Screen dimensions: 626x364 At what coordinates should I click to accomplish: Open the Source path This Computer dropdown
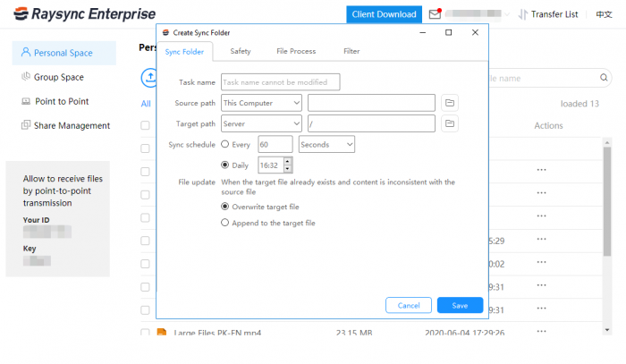pos(261,103)
